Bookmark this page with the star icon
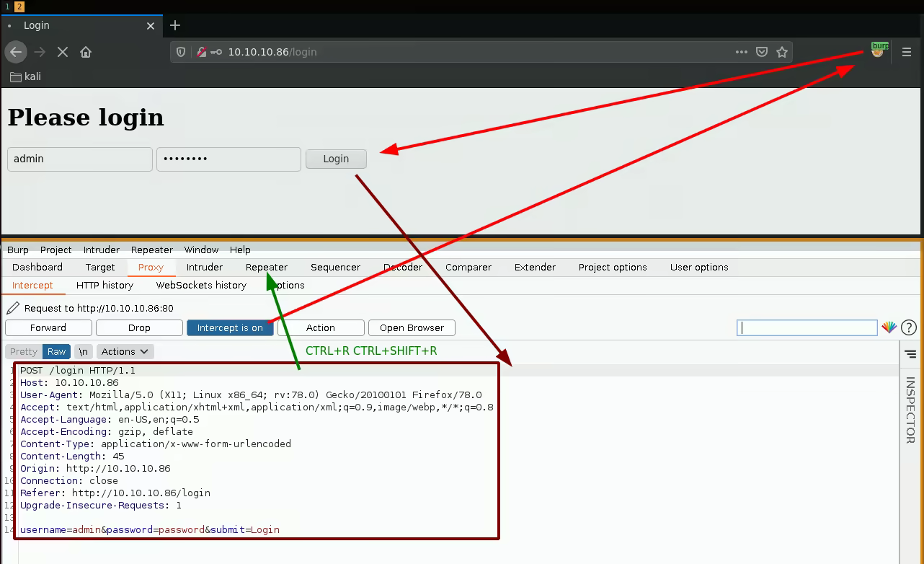 click(x=782, y=52)
